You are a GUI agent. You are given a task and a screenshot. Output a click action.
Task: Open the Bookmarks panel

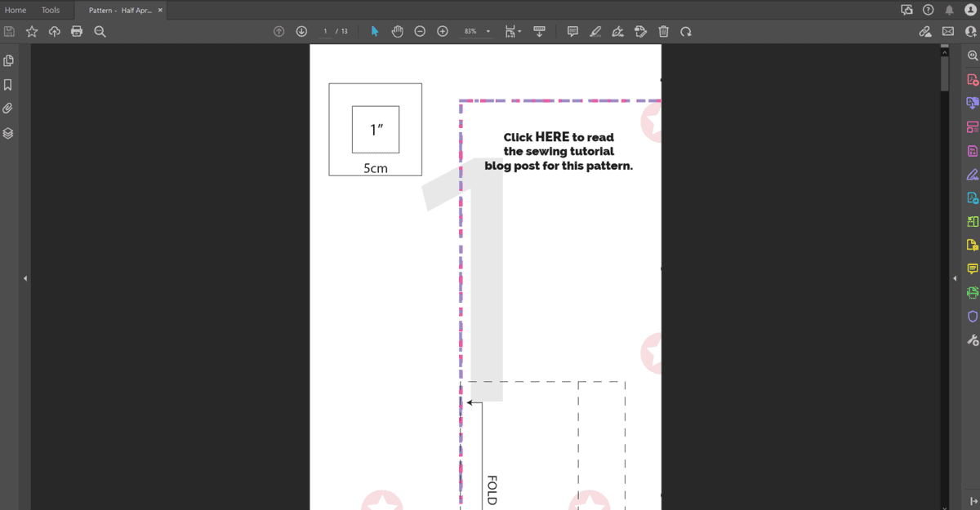tap(8, 83)
